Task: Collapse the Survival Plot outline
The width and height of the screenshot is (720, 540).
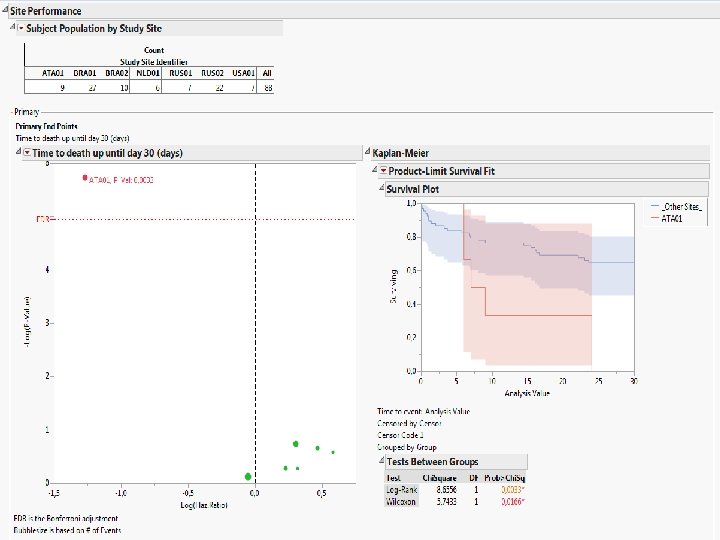Action: 382,187
